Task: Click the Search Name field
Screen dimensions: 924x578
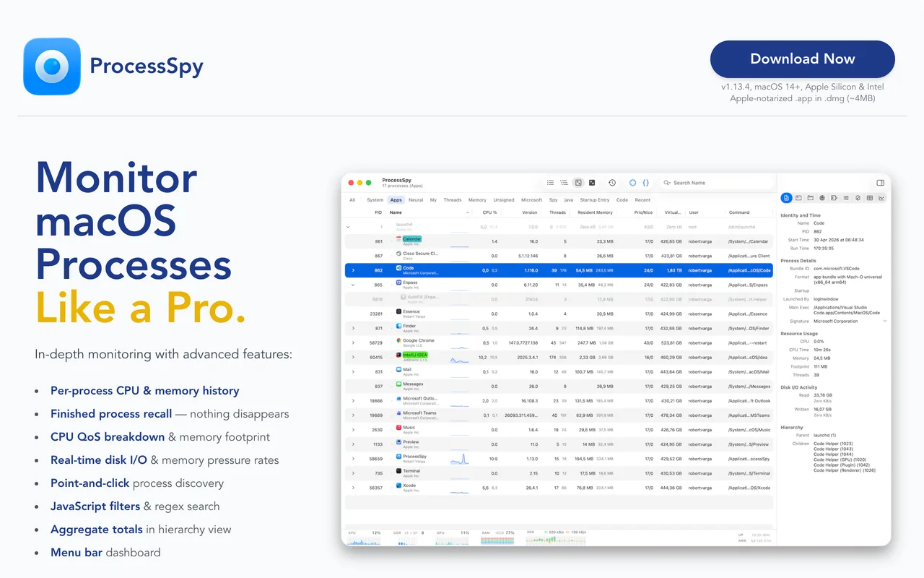Action: pos(717,183)
